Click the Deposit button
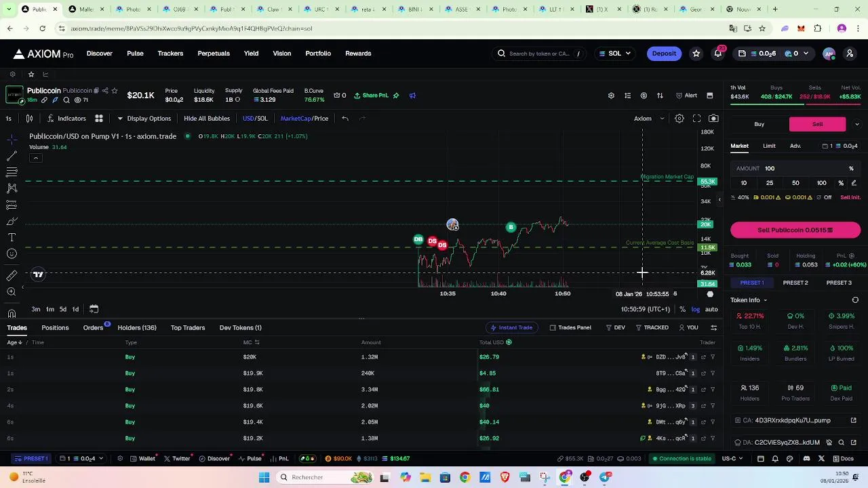The height and width of the screenshot is (488, 868). pyautogui.click(x=664, y=54)
